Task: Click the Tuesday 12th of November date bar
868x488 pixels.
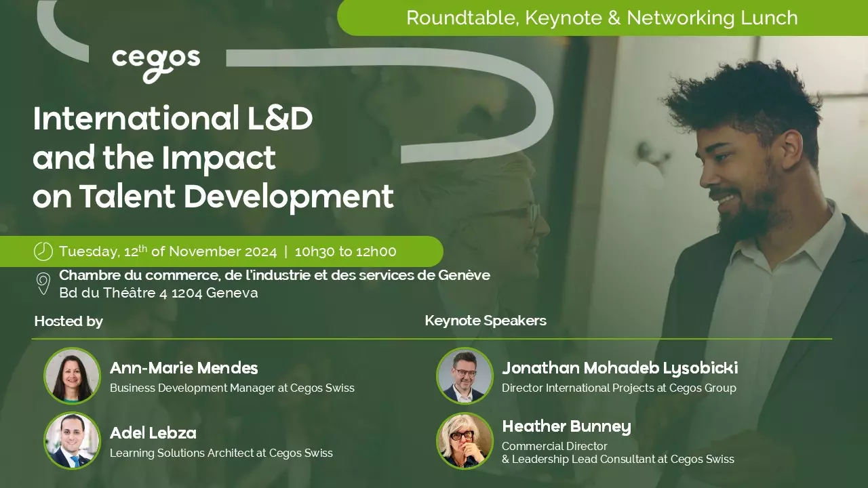Action: point(167,251)
